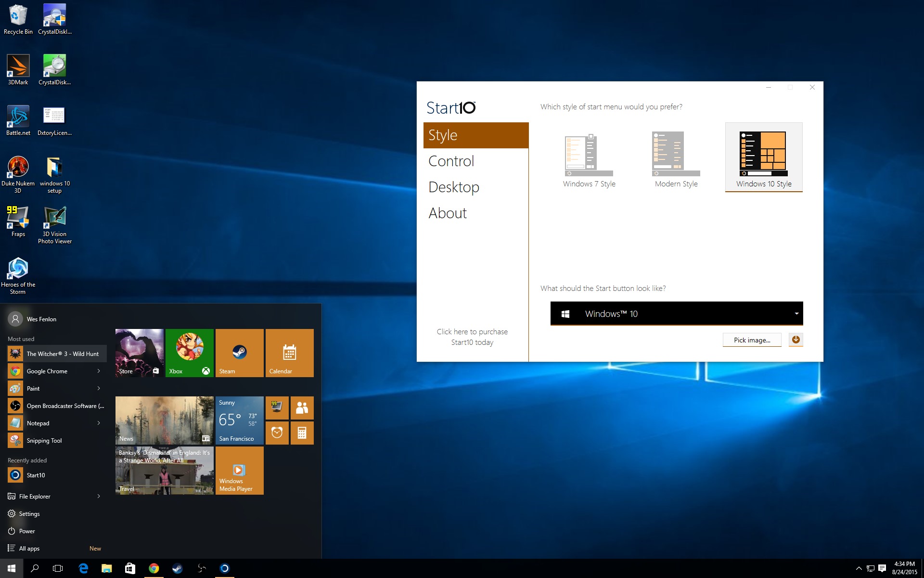Image resolution: width=924 pixels, height=578 pixels.
Task: Open the San Francisco weather tile
Action: click(239, 420)
